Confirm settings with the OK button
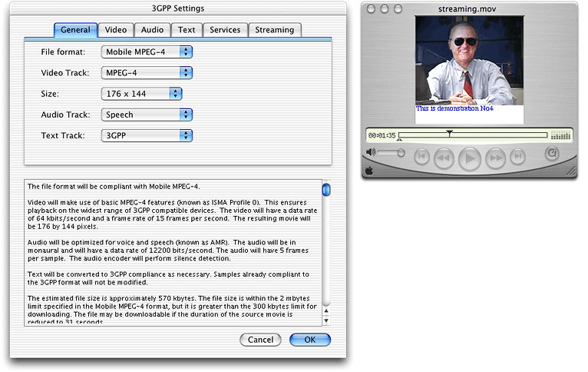This screenshot has height=372, width=588. tap(310, 340)
